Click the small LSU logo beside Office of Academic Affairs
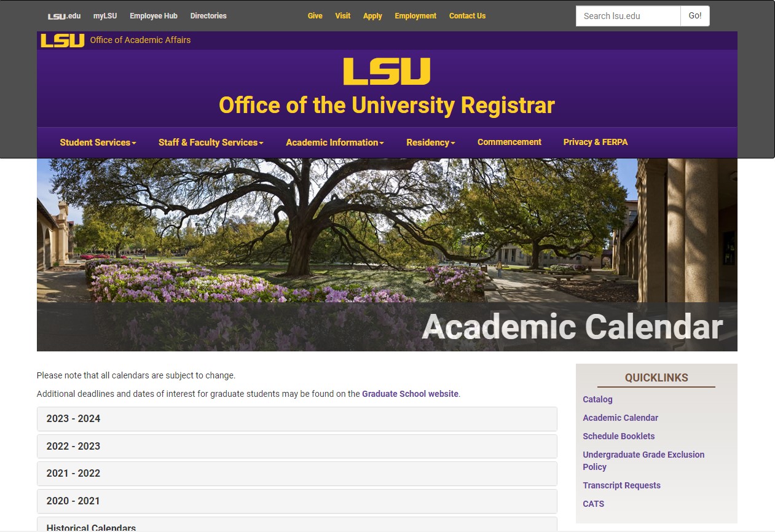 coord(63,41)
